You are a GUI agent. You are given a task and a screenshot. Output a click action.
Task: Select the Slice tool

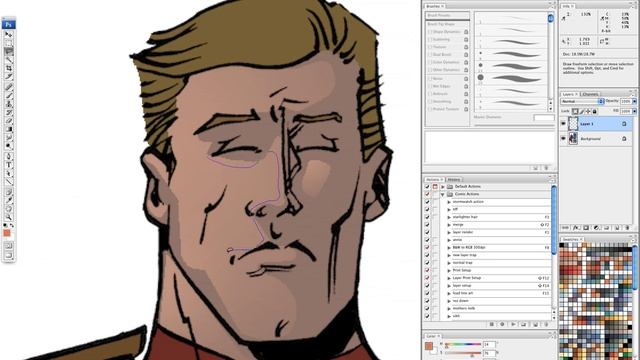(x=8, y=77)
